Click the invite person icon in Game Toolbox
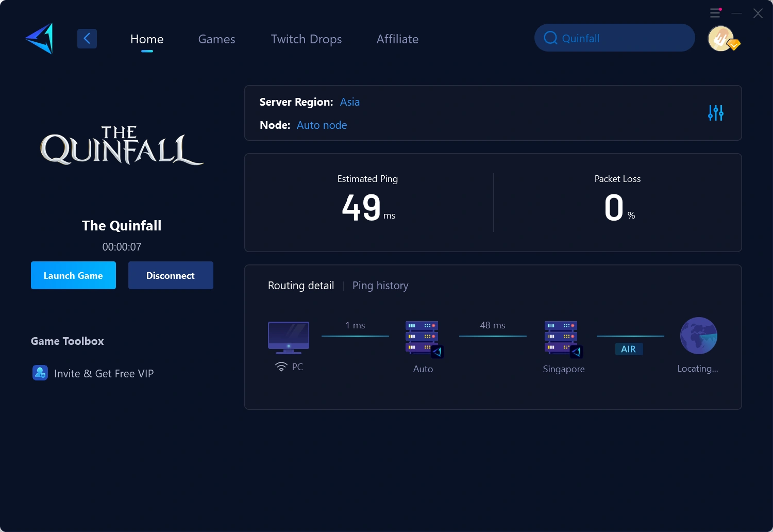This screenshot has height=532, width=773. 40,373
